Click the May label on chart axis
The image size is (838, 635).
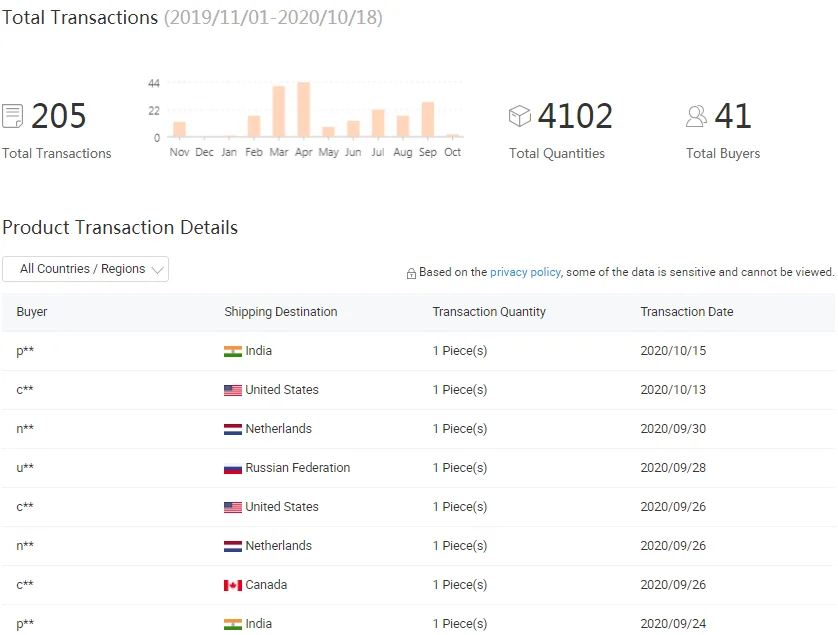(328, 152)
